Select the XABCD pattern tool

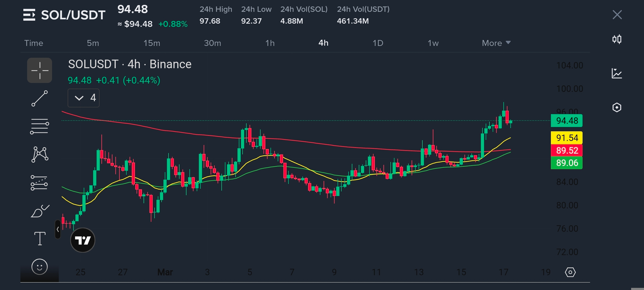click(x=40, y=155)
